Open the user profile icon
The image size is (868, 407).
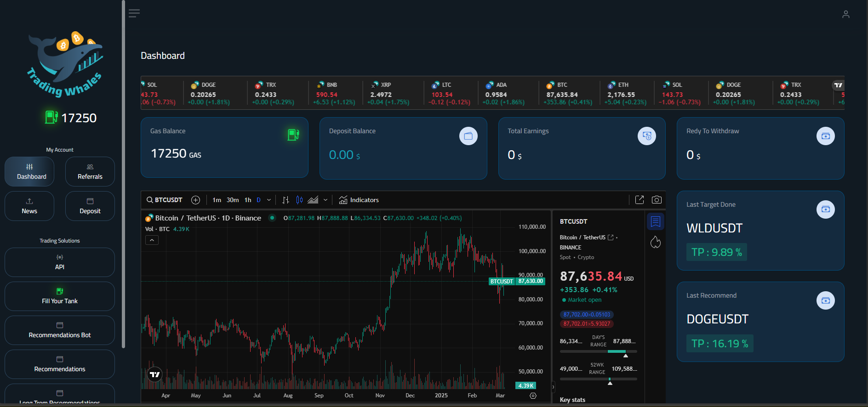845,14
